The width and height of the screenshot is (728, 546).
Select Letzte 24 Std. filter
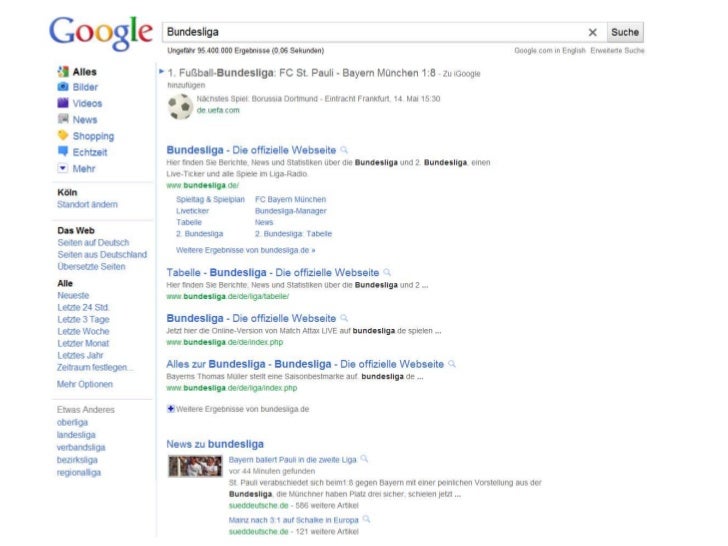tap(84, 307)
